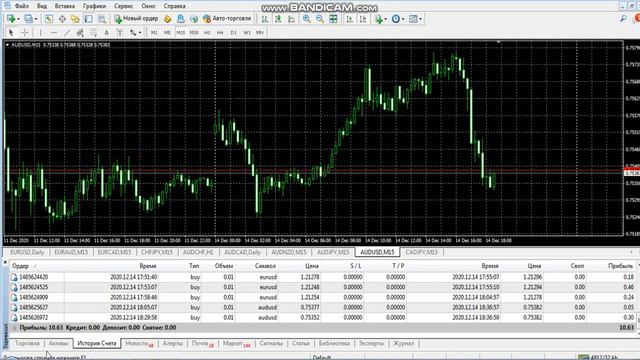The width and height of the screenshot is (640, 360).
Task: Switch chart to line chart type
Action: (x=291, y=19)
